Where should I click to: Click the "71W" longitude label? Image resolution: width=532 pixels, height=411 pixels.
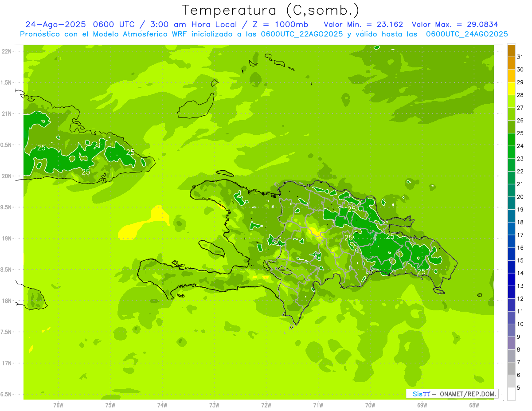(x=318, y=405)
